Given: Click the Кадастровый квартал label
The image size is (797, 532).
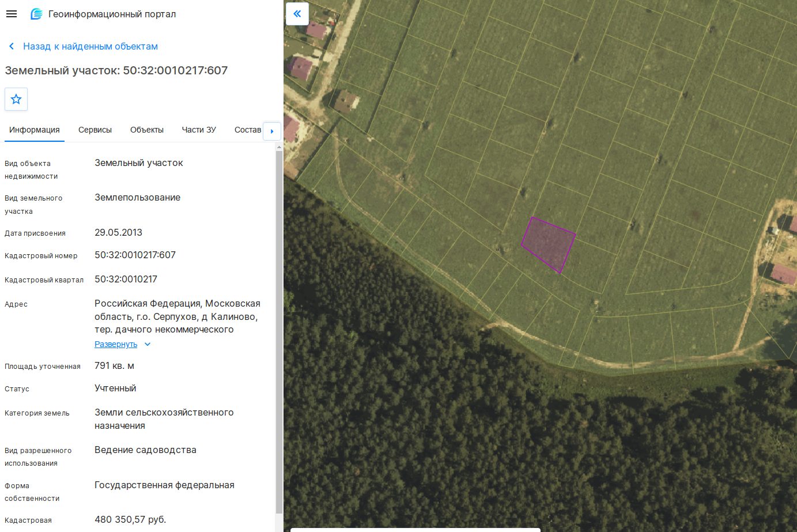Looking at the screenshot, I should (x=44, y=280).
